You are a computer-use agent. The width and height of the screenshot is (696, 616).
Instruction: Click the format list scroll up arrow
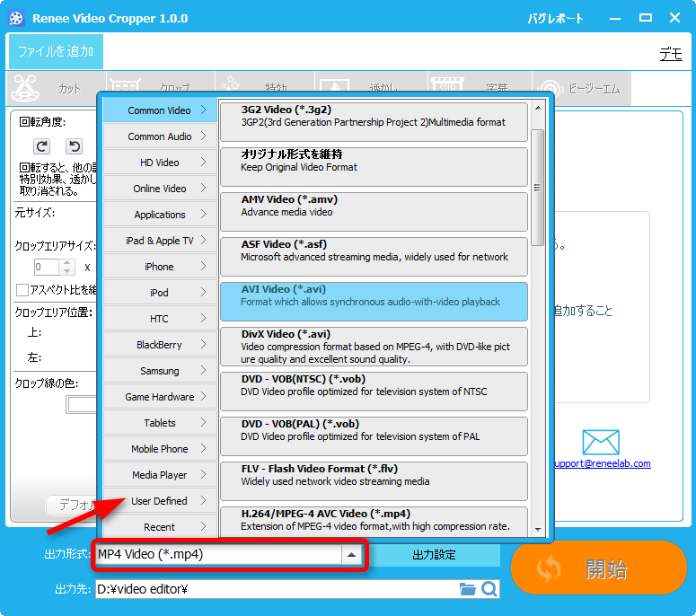point(538,108)
